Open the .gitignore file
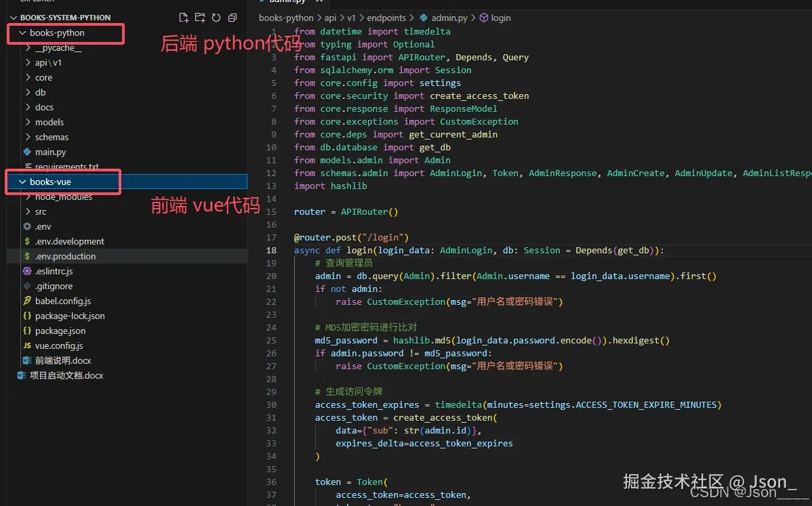Screen dimensions: 812x506 pyautogui.click(x=54, y=286)
